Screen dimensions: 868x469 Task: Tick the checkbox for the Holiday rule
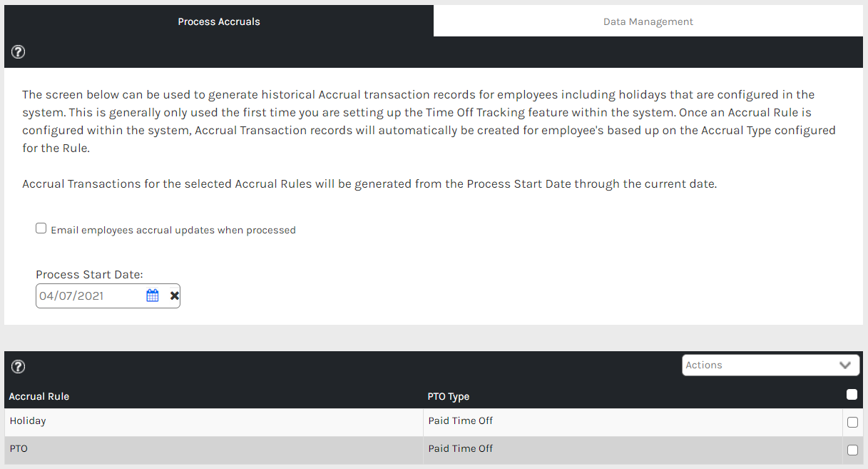(x=852, y=422)
